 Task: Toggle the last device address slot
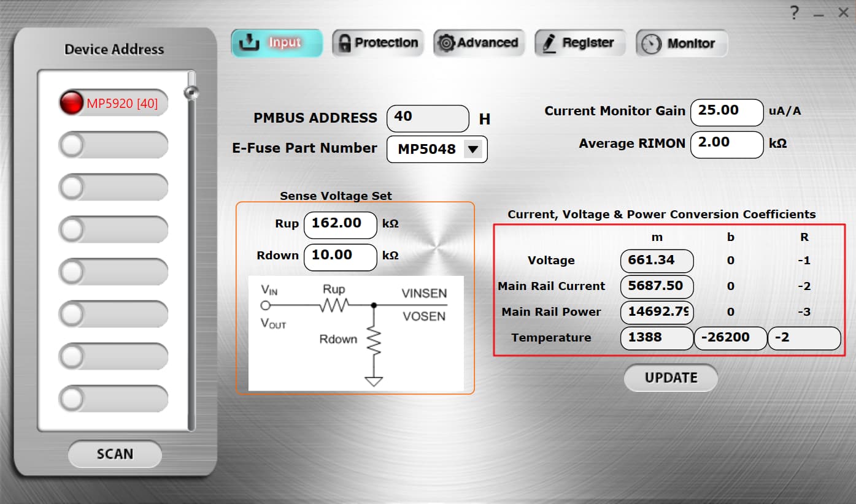click(113, 399)
